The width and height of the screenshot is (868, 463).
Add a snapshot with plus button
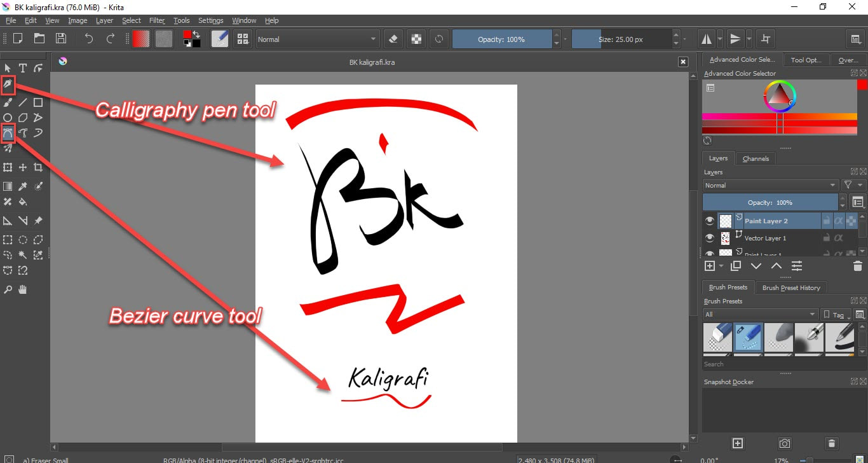(x=738, y=443)
